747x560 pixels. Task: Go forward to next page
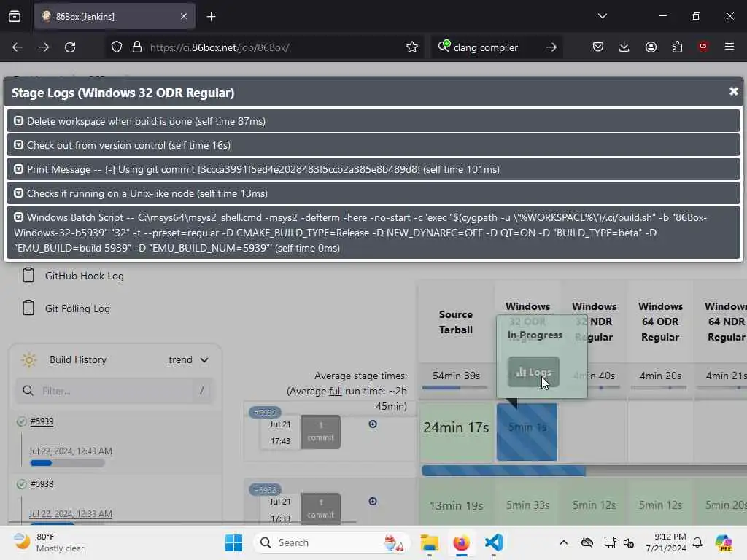(x=44, y=47)
